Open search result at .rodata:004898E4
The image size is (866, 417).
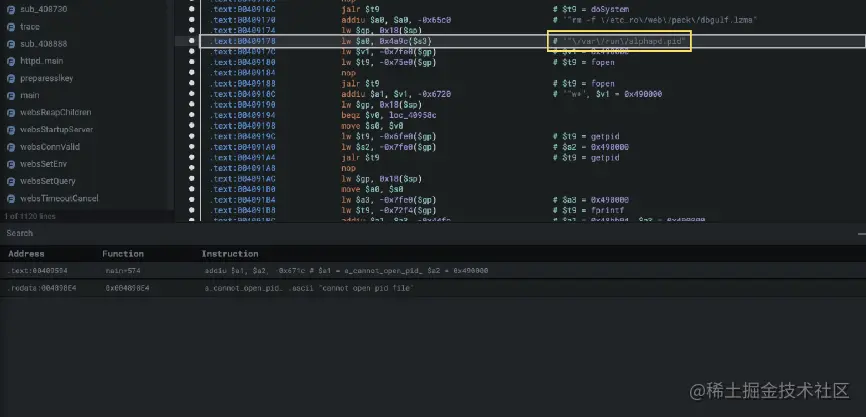coord(42,288)
